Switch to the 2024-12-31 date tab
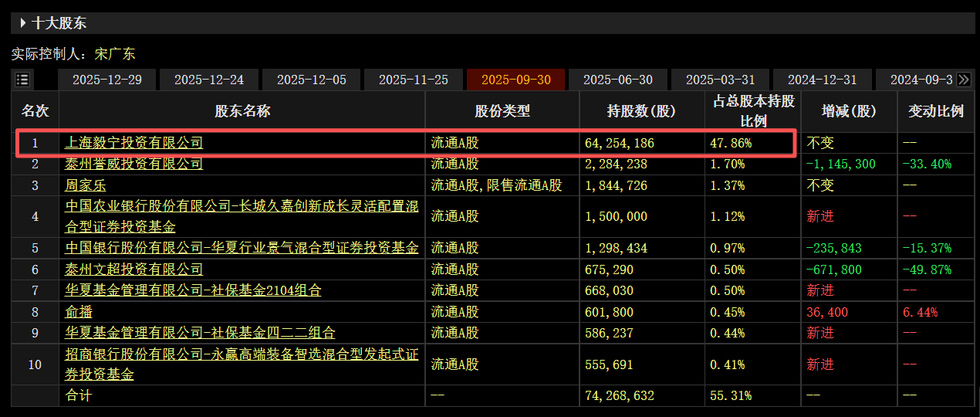The width and height of the screenshot is (980, 417). [x=823, y=80]
